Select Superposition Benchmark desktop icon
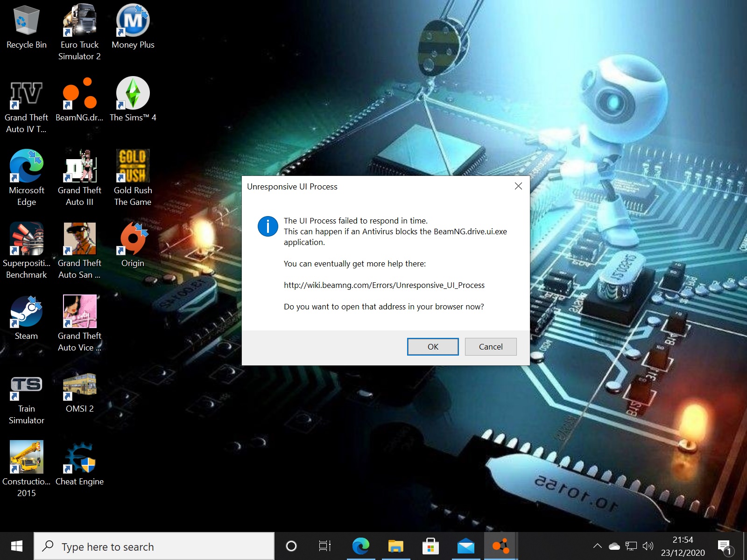The height and width of the screenshot is (560, 747). coord(27,251)
